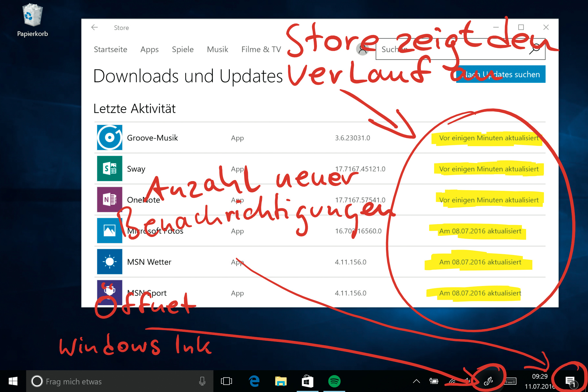Open Microsoft Edge from the taskbar
This screenshot has width=588, height=392.
point(254,381)
